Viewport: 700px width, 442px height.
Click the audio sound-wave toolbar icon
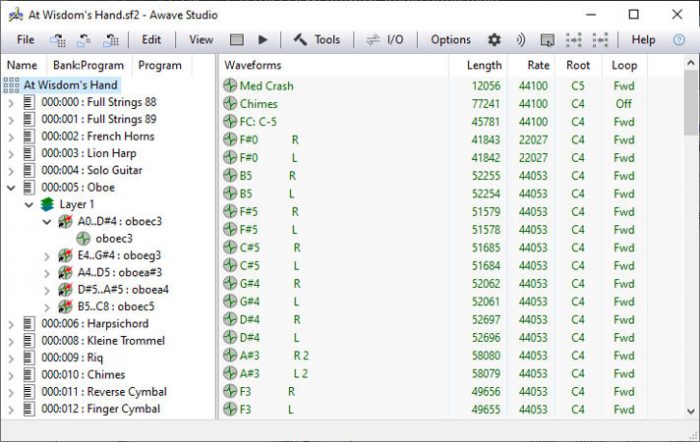tap(520, 40)
